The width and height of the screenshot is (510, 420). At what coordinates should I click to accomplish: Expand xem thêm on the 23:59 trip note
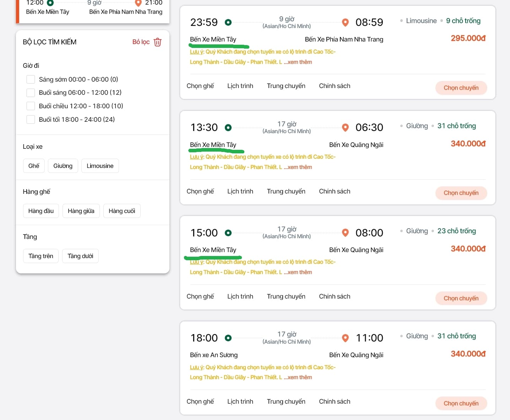[299, 62]
